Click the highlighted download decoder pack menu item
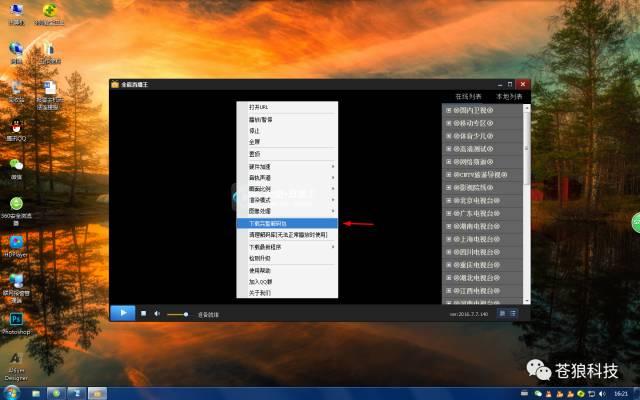 click(x=287, y=223)
